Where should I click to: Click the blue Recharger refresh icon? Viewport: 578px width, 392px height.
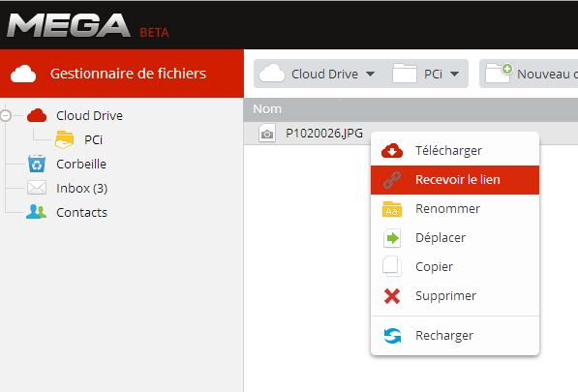tap(392, 336)
